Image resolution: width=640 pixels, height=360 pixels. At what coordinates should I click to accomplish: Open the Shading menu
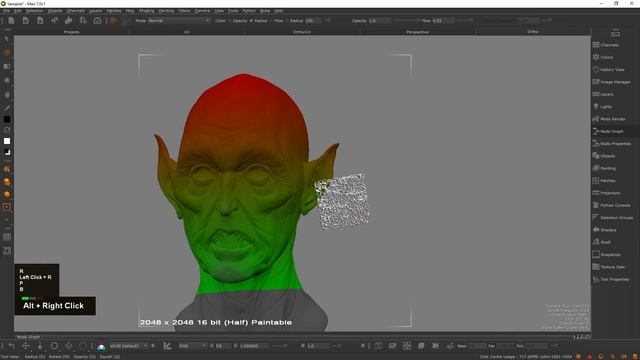pyautogui.click(x=147, y=11)
